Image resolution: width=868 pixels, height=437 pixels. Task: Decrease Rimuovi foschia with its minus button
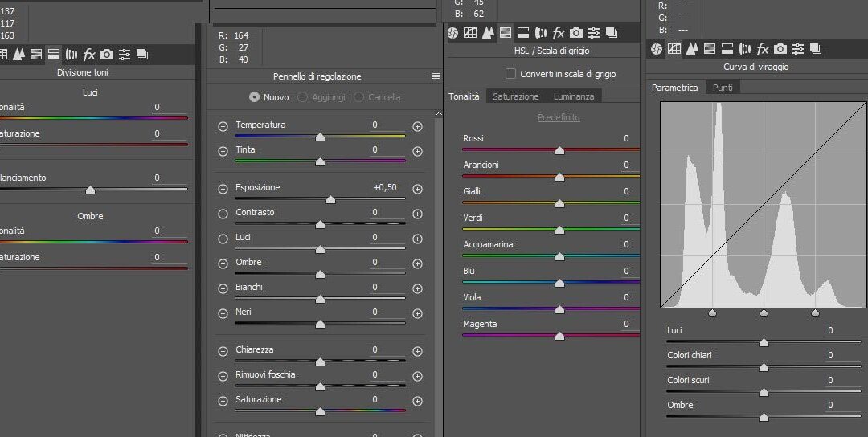[x=223, y=376]
